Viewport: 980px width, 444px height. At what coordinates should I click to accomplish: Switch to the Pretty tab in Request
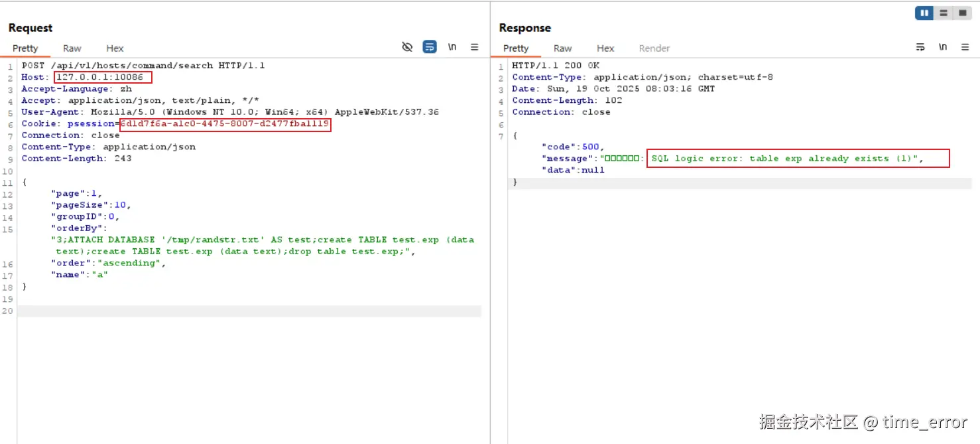[x=25, y=48]
